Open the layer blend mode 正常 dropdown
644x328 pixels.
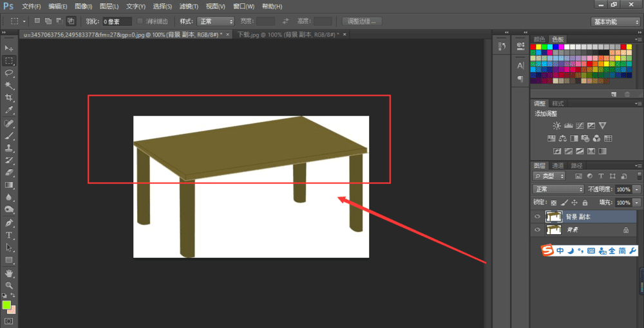tap(558, 190)
